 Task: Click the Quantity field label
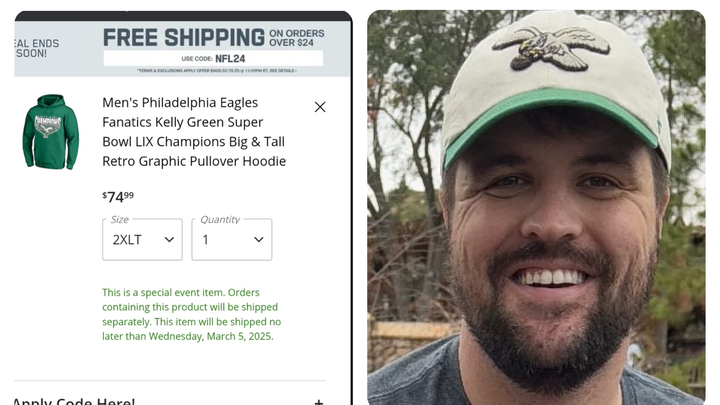220,219
